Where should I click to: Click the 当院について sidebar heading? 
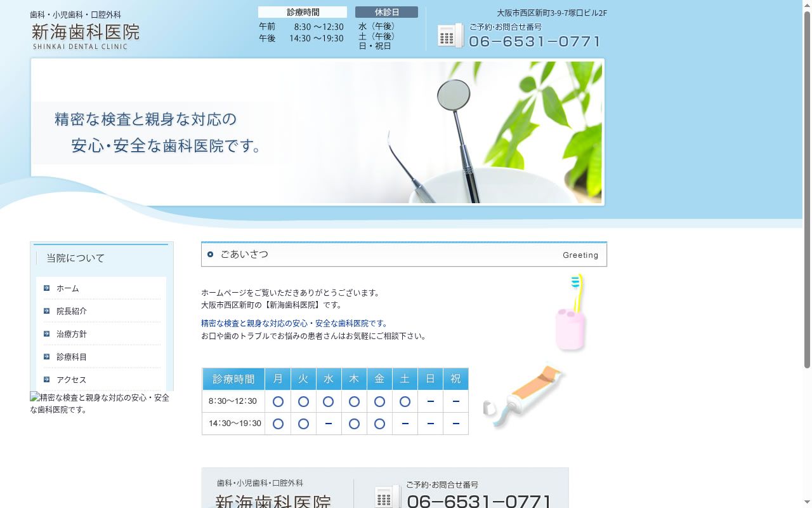(75, 258)
